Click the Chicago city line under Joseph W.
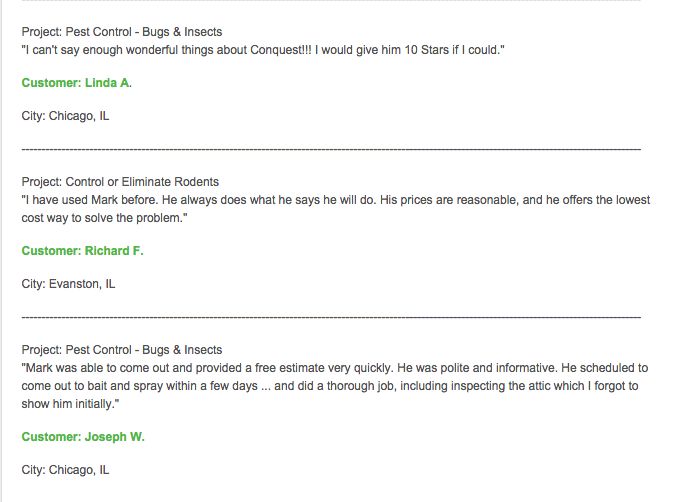676x502 pixels. point(65,469)
